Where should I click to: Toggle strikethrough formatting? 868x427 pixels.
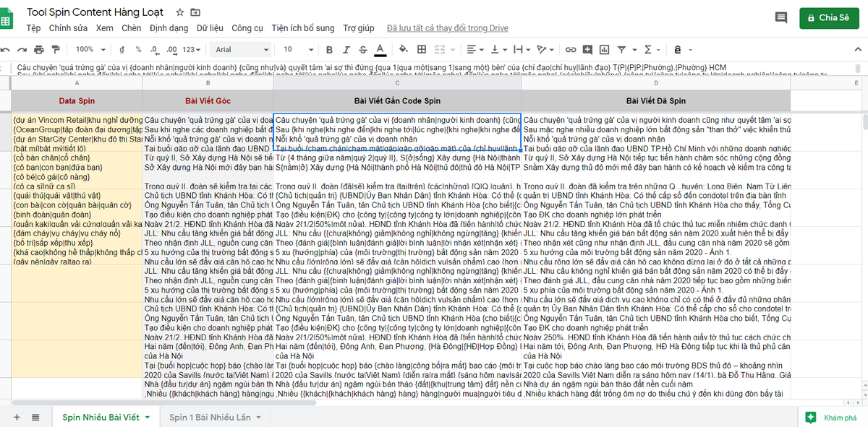tap(363, 49)
